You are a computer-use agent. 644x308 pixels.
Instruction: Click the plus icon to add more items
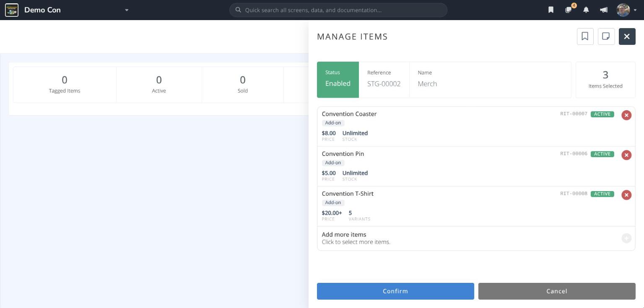coord(626,238)
